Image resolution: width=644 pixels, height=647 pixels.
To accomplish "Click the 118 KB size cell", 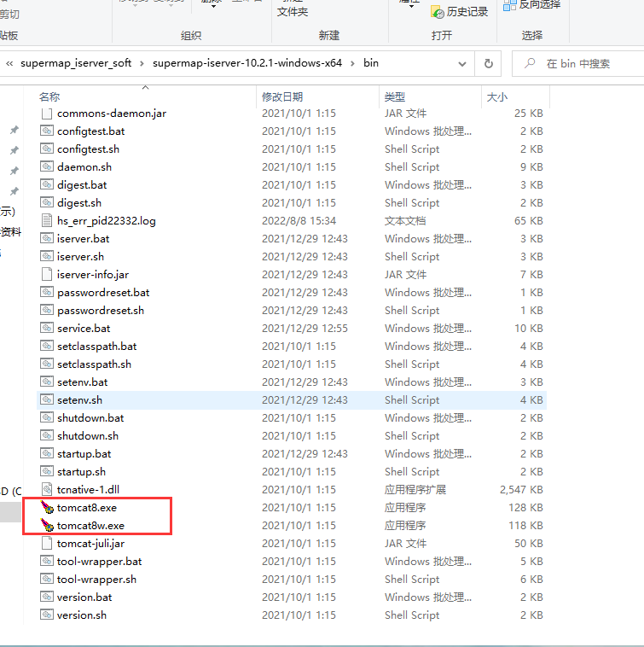I will (x=525, y=526).
